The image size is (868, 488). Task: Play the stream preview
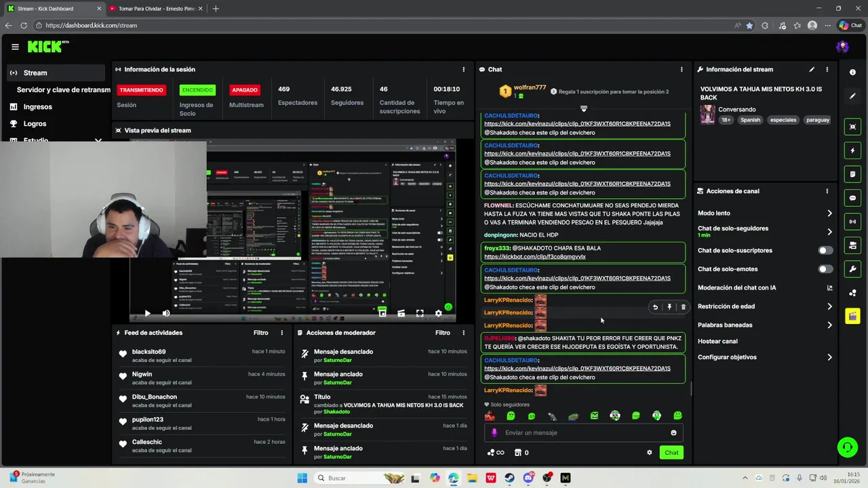(147, 313)
